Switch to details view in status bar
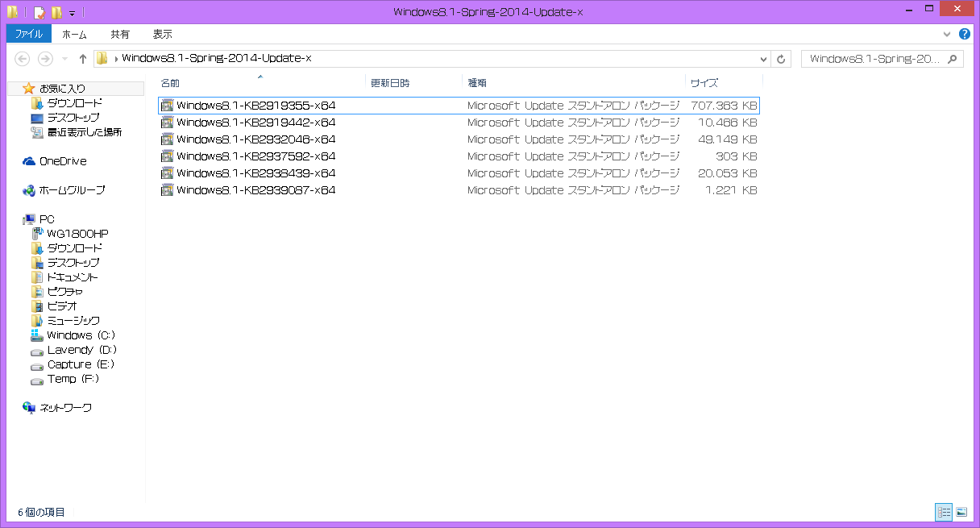This screenshot has width=980, height=528. (944, 512)
